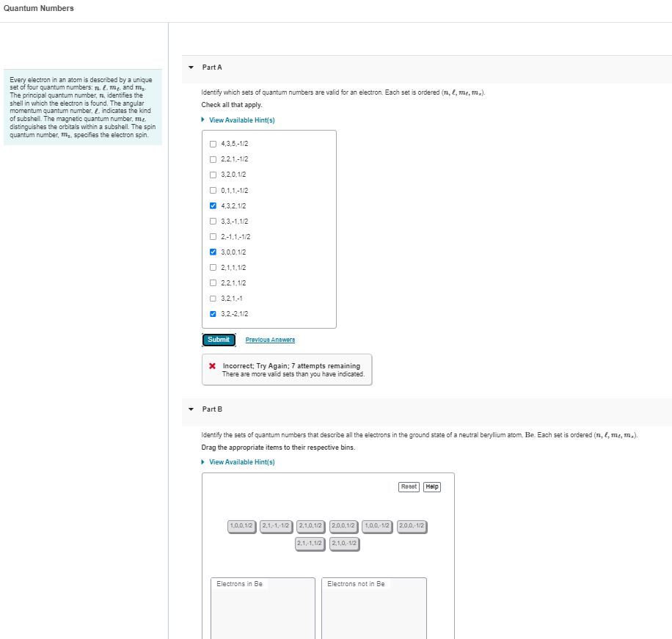Click the 2,0,0,-1/2 tile
This screenshot has width=672, height=639.
click(412, 526)
